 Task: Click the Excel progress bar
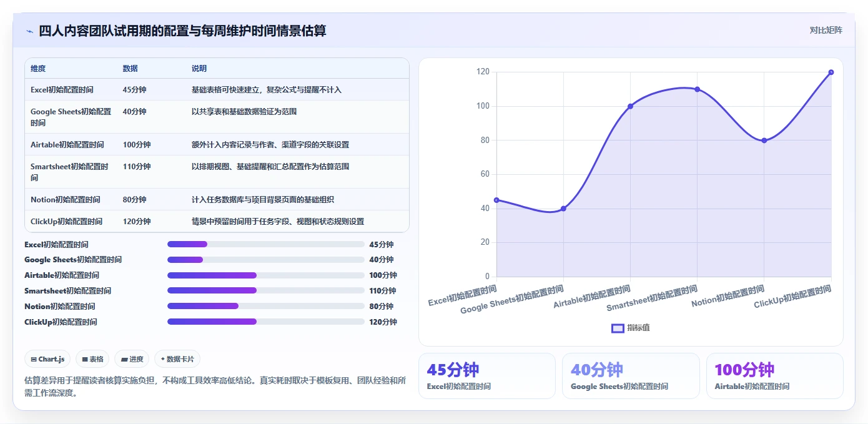pos(266,244)
